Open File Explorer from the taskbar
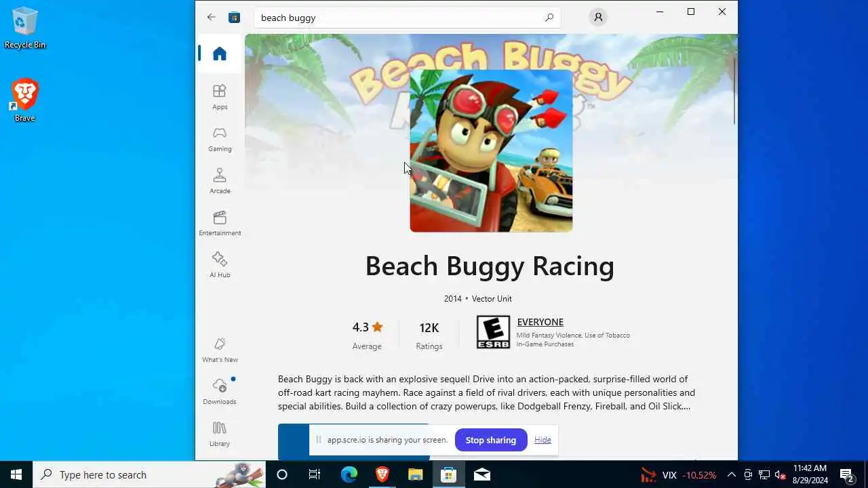868x488 pixels. pyautogui.click(x=415, y=474)
